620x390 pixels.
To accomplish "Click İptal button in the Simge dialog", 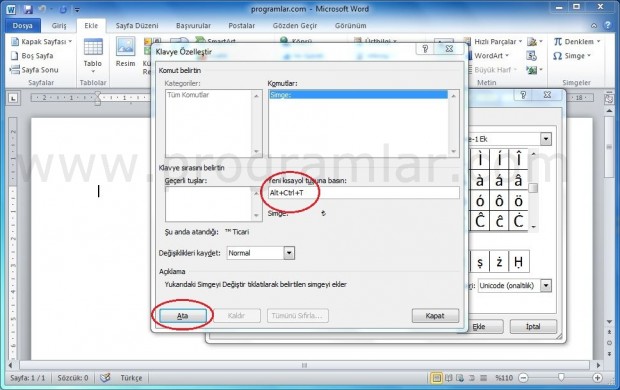I will coord(533,327).
